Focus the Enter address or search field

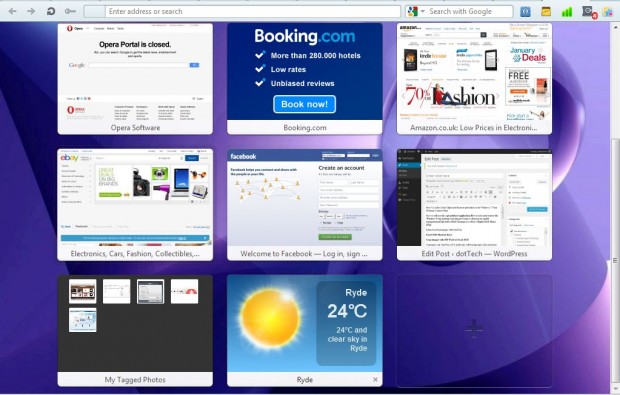pos(253,11)
